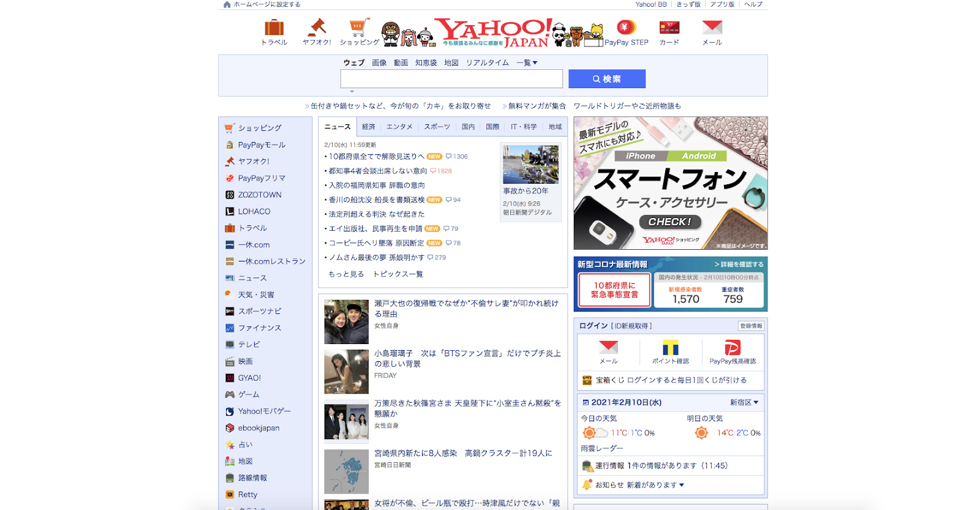Switch to the IT・科学 news tab
The height and width of the screenshot is (510, 980).
524,127
